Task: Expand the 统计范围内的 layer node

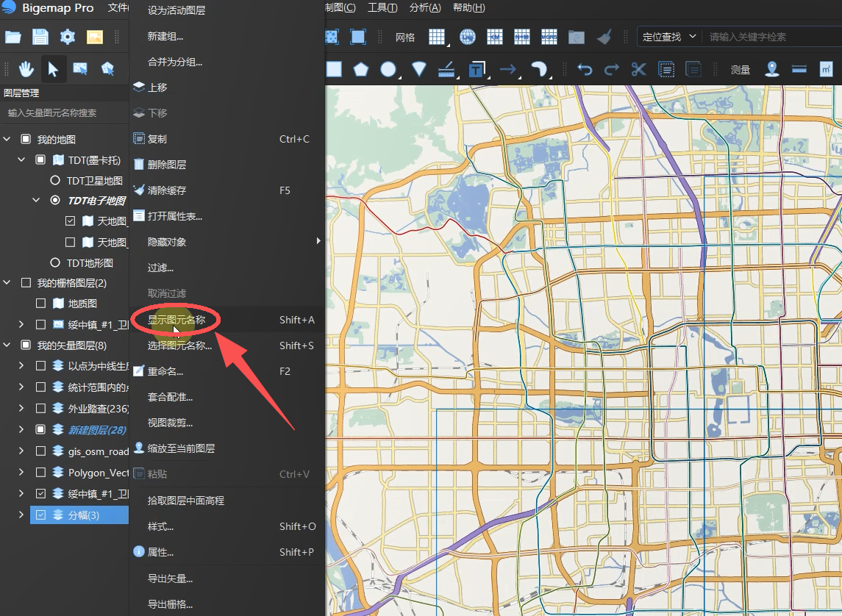Action: (x=21, y=387)
